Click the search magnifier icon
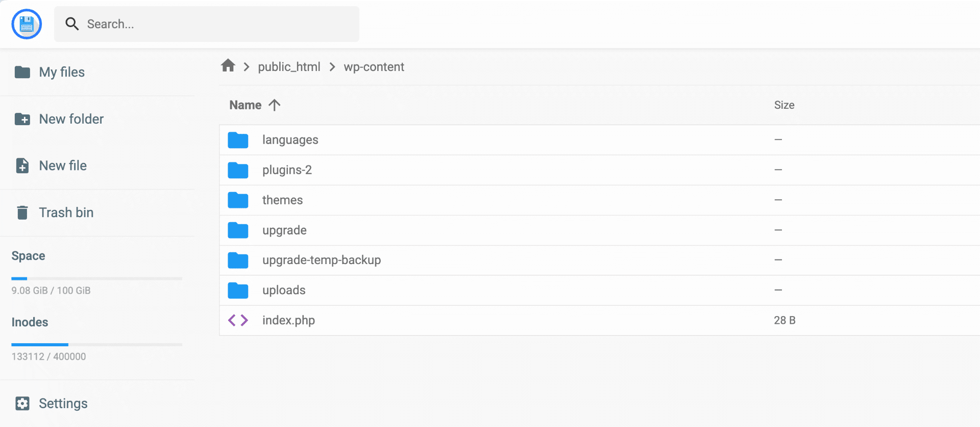Image resolution: width=980 pixels, height=427 pixels. 72,24
